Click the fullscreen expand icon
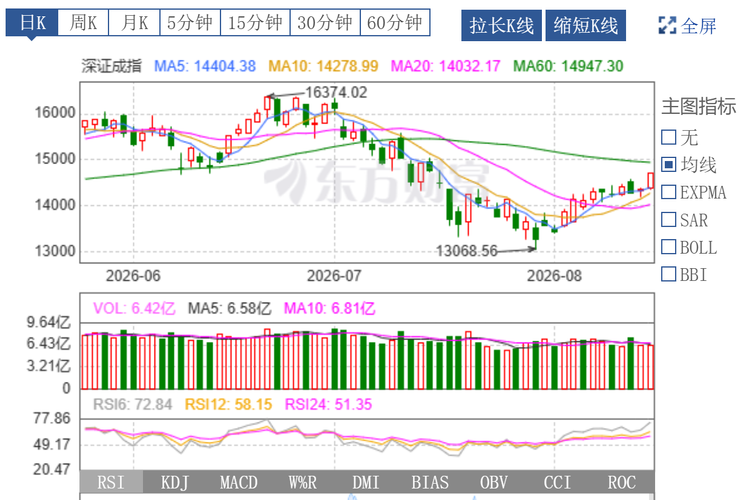The width and height of the screenshot is (740, 500). [667, 25]
